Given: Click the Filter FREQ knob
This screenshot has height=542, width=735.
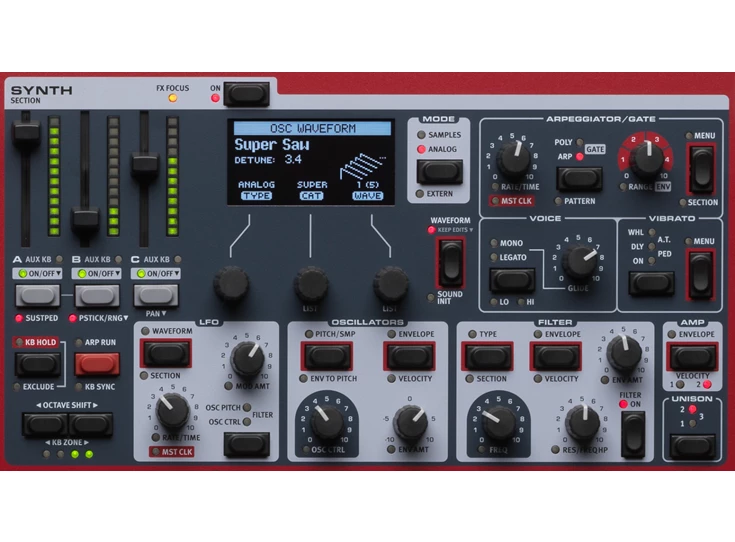Looking at the screenshot, I should point(497,425).
